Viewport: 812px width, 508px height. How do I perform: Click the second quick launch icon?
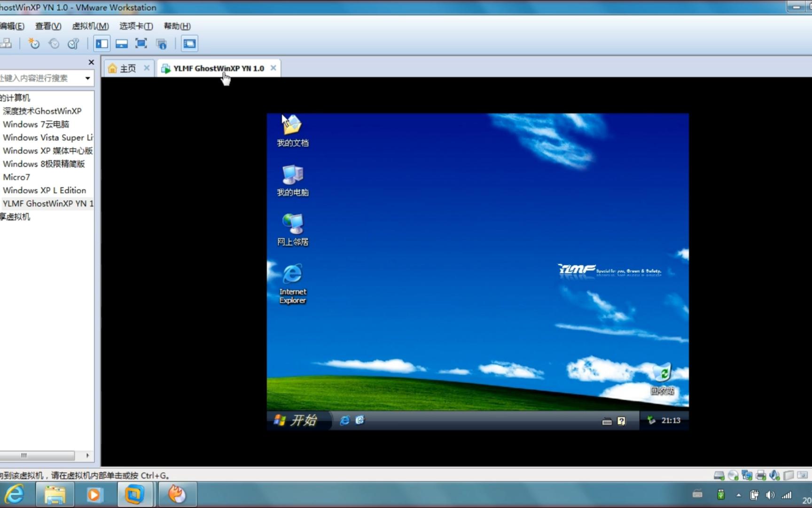360,420
